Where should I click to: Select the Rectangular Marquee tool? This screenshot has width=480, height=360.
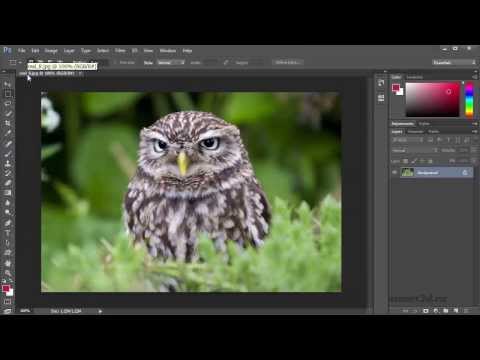[x=8, y=94]
